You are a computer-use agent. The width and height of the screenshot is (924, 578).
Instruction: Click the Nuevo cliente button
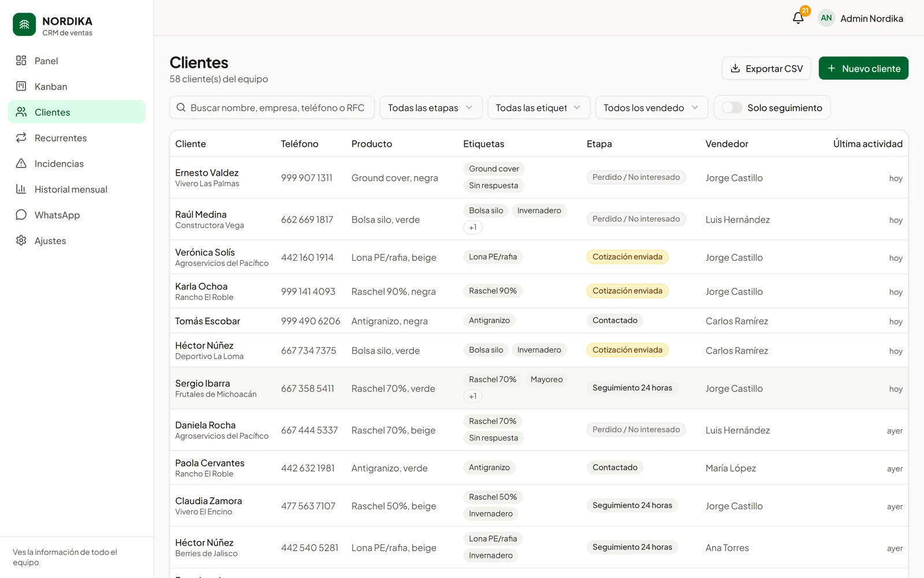(x=863, y=68)
